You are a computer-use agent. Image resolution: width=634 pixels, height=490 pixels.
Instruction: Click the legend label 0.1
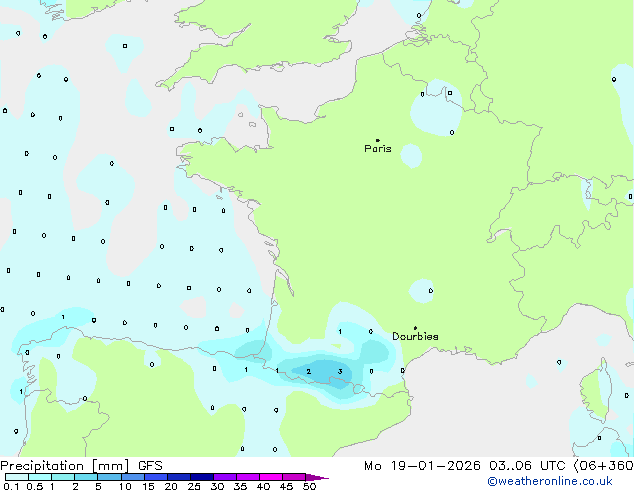[x=11, y=486]
